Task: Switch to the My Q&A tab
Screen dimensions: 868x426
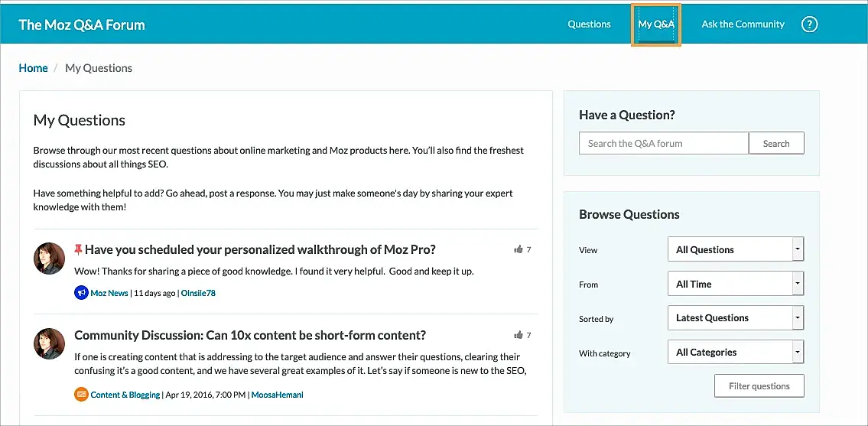Action: 656,24
